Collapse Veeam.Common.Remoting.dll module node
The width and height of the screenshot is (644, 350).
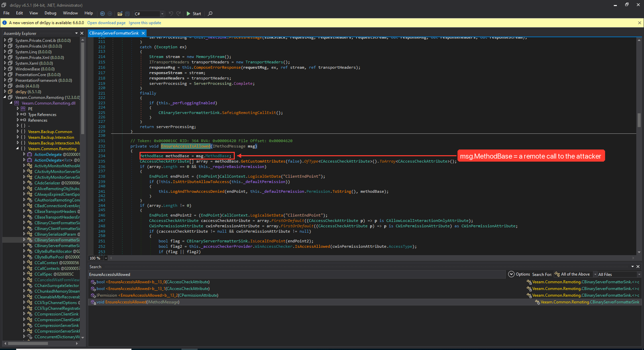(11, 103)
